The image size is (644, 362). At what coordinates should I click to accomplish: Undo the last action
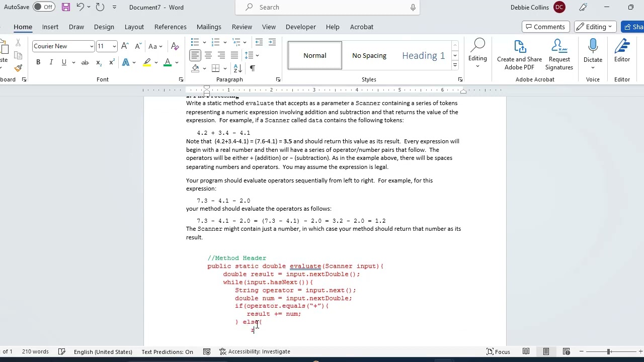pos(80,7)
